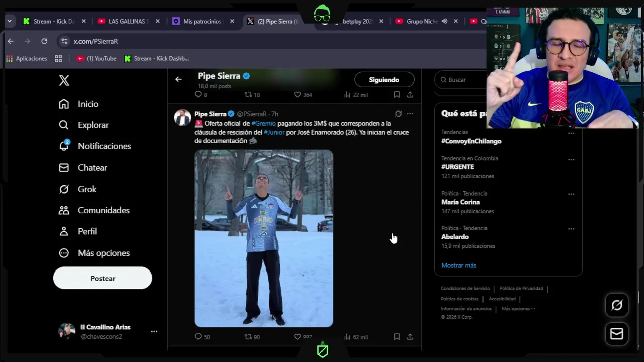View 22 mil analytics on upper post

356,94
